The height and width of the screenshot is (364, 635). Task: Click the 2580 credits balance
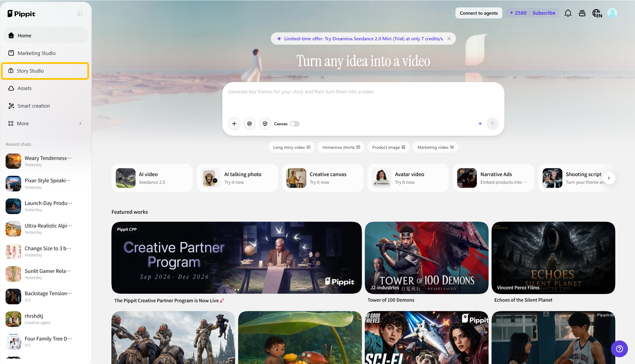click(518, 13)
